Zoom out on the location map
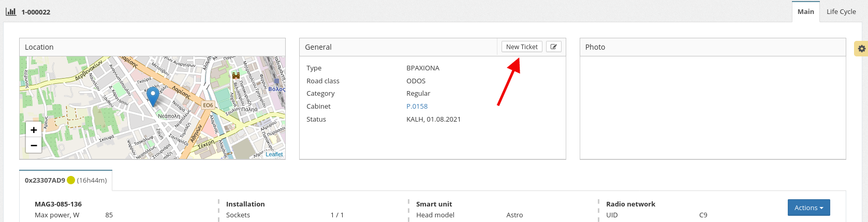Viewport: 868px width, 222px height. (34, 145)
